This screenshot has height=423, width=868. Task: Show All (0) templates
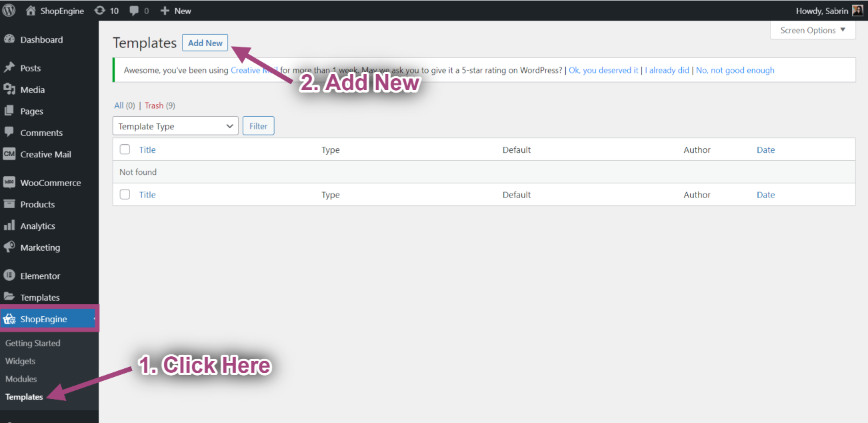click(x=125, y=105)
